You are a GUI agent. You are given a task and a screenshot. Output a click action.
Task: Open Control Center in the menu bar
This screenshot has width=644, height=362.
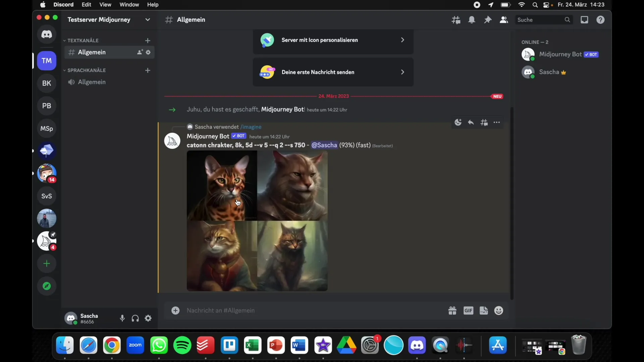coord(546,5)
